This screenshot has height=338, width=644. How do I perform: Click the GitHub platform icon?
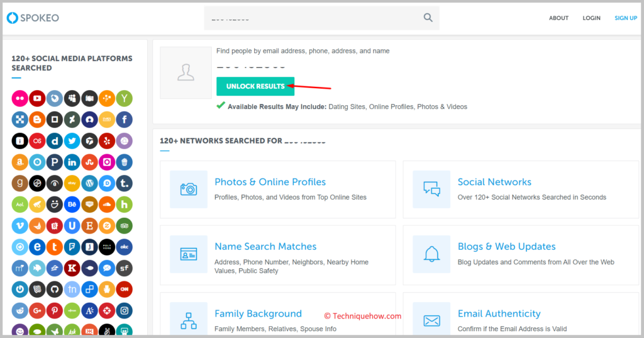[x=54, y=290]
